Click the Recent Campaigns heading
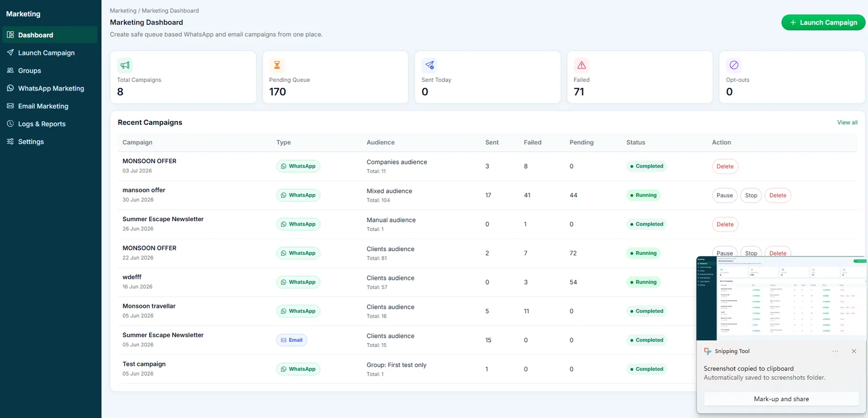This screenshot has height=418, width=868. click(150, 123)
